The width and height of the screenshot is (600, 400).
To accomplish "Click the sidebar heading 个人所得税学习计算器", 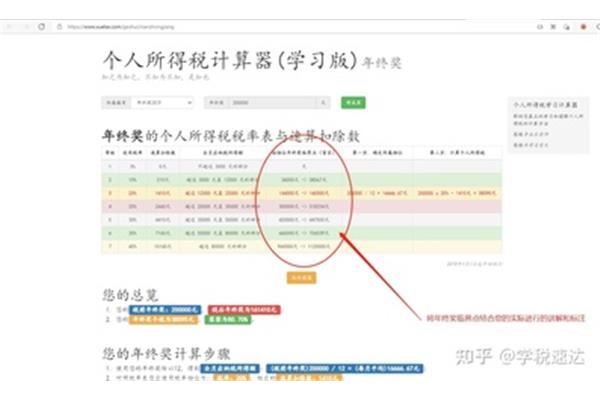I will (545, 104).
